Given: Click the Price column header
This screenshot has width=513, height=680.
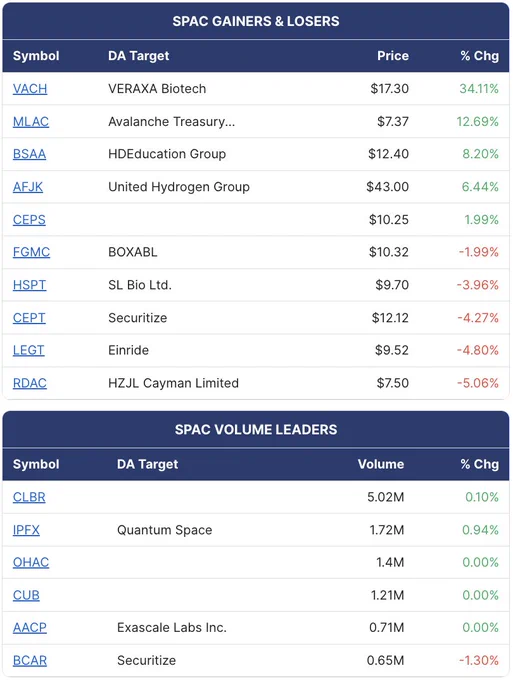Looking at the screenshot, I should pos(393,56).
